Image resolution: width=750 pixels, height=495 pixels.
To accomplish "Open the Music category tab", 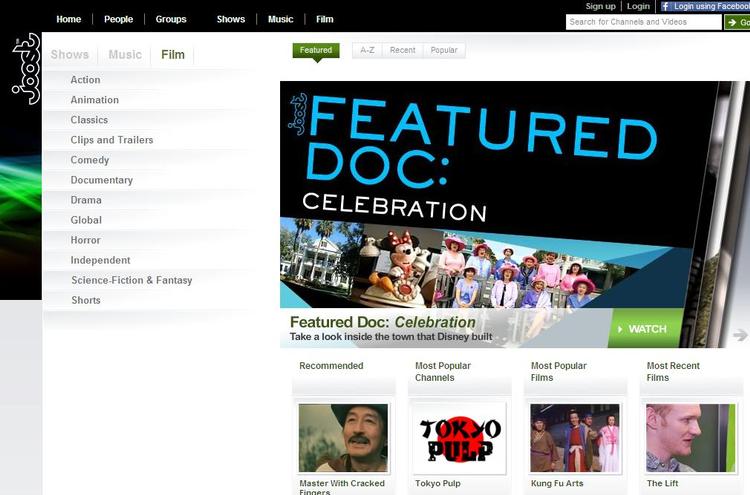I will pos(125,55).
